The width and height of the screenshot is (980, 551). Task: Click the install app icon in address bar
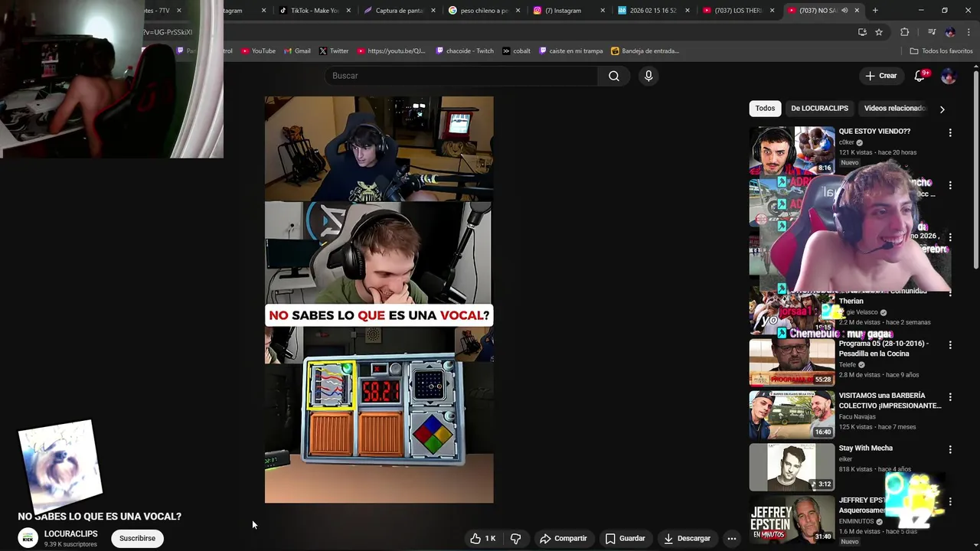(862, 32)
